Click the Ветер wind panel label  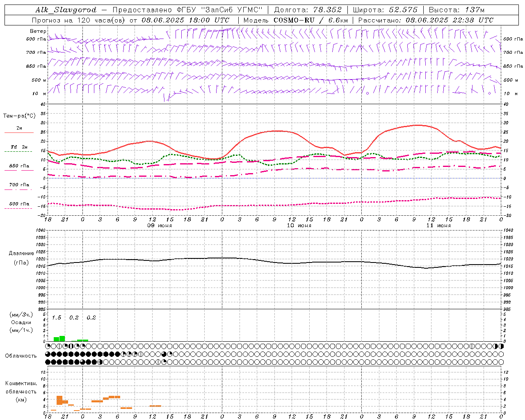pyautogui.click(x=38, y=31)
